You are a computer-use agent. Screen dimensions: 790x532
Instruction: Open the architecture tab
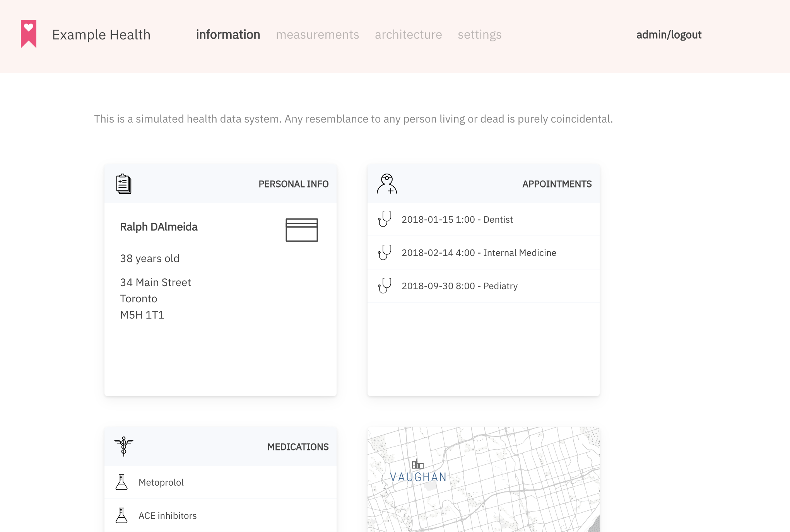408,35
